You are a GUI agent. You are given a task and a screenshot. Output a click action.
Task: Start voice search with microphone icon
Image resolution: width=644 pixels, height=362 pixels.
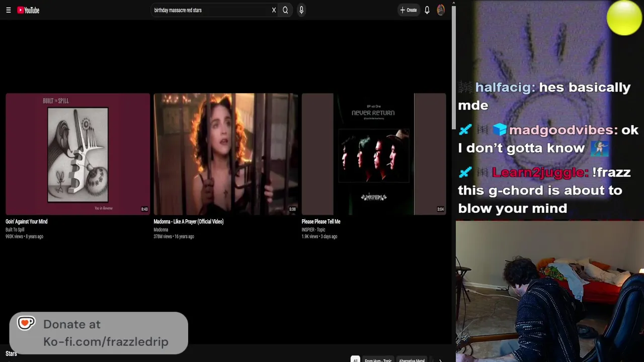301,10
